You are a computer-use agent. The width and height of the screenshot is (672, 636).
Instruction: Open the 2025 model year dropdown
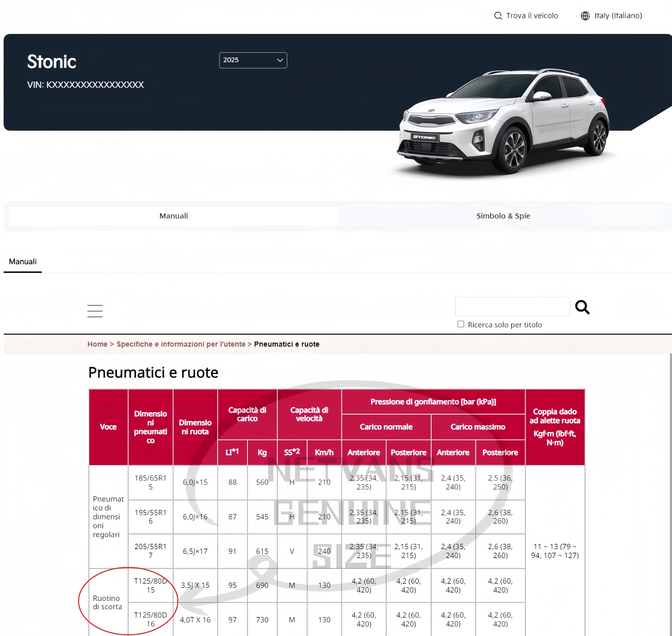[x=253, y=60]
